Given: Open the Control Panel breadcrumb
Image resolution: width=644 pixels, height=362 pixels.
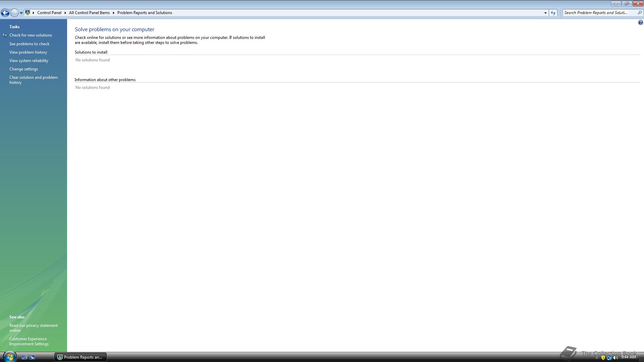Looking at the screenshot, I should tap(49, 13).
